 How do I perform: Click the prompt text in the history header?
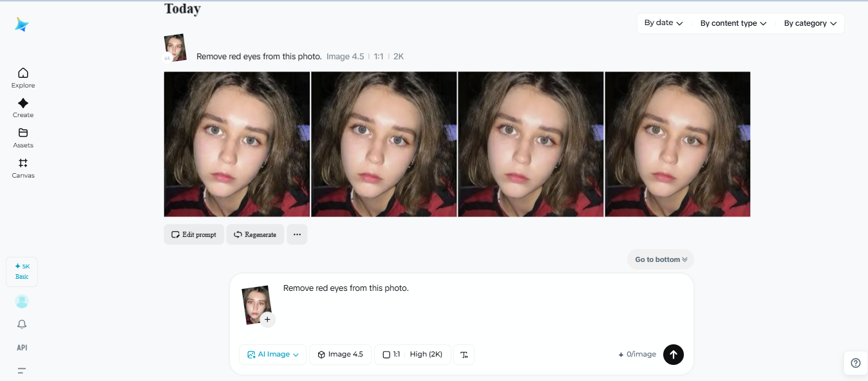point(259,57)
